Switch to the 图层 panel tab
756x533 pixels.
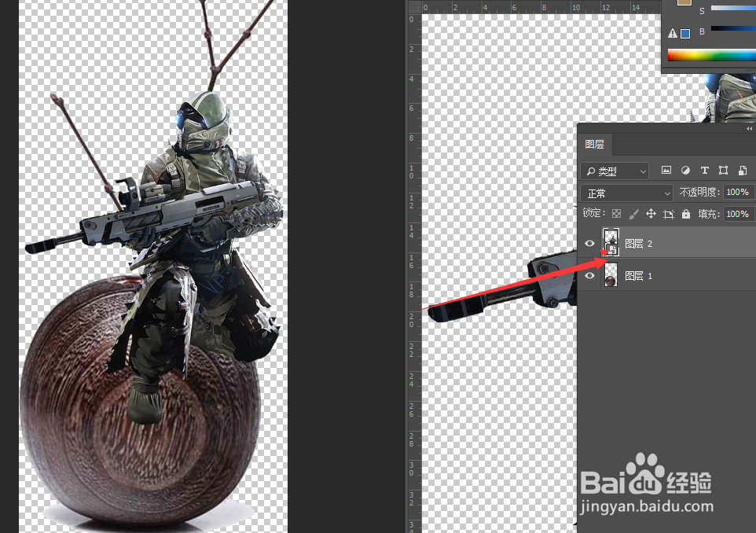(594, 144)
